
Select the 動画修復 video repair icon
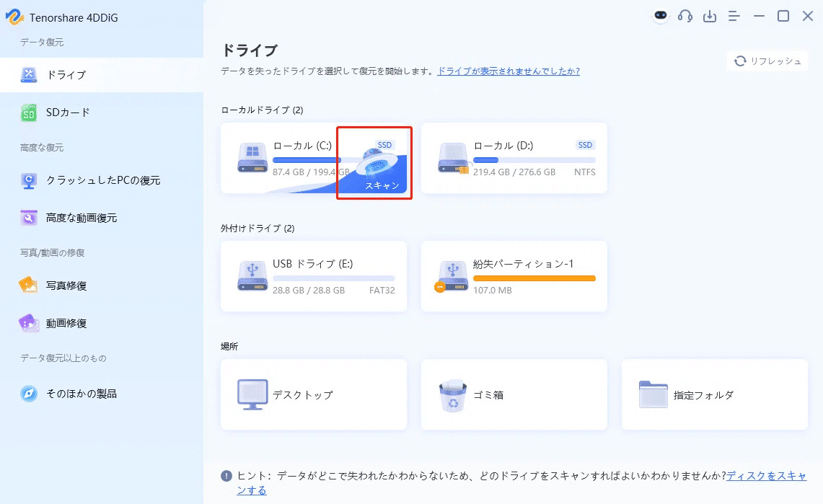coord(29,323)
